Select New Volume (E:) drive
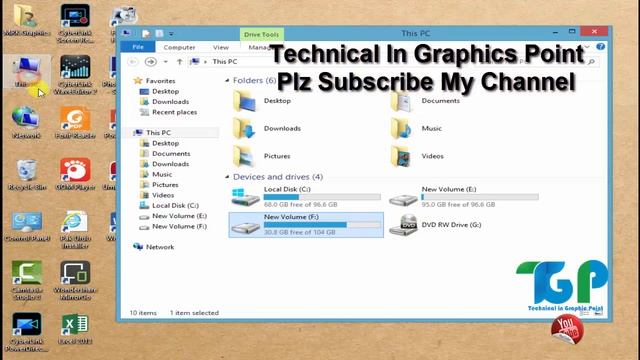 pos(464,197)
